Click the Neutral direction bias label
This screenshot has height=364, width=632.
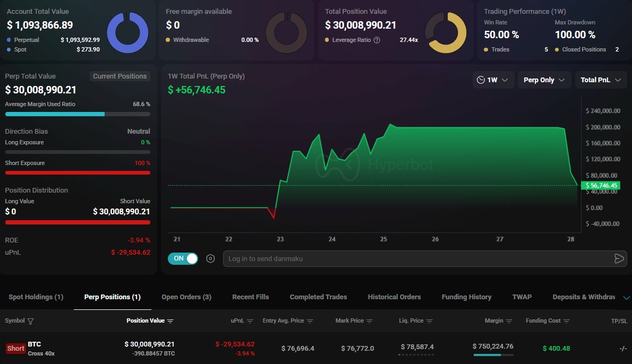point(139,131)
